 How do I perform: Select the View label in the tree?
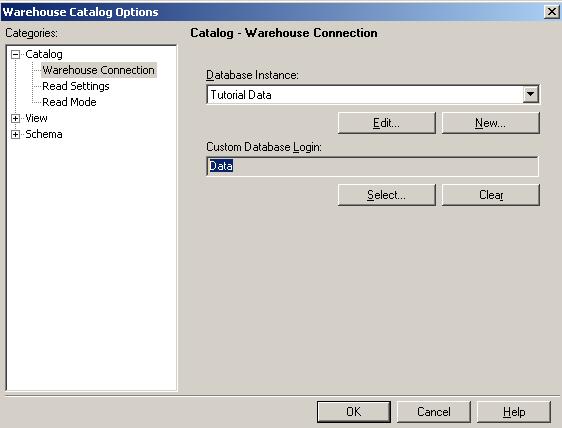36,118
